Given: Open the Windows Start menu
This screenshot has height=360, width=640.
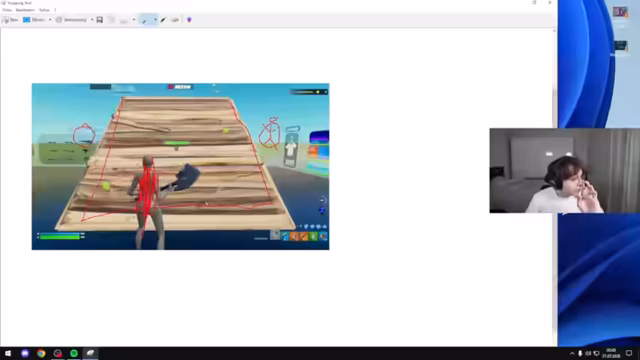Looking at the screenshot, I should pyautogui.click(x=8, y=353).
